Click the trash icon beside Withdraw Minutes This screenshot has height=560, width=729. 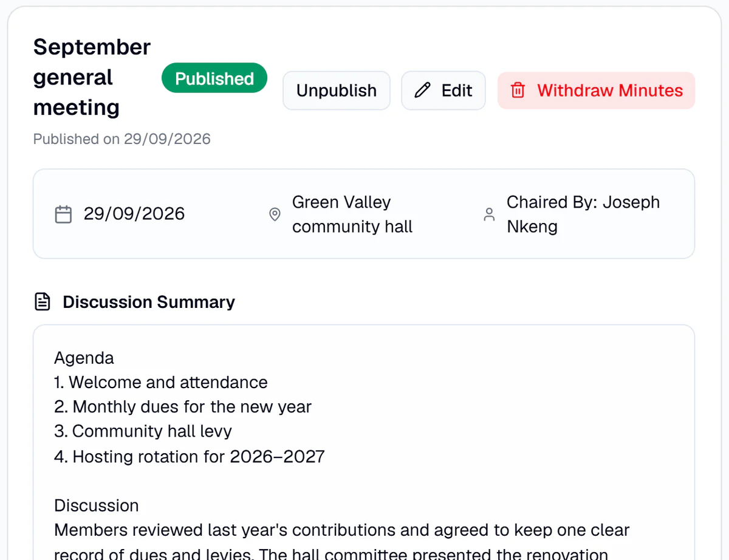pyautogui.click(x=518, y=90)
